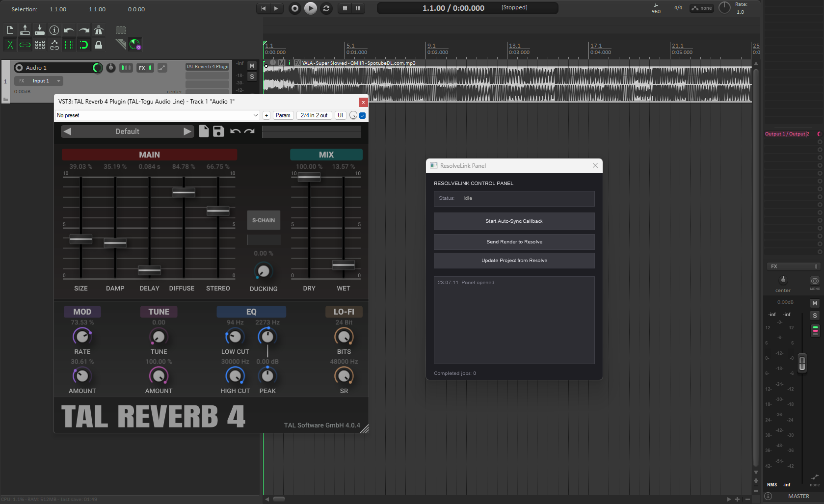Click the master volume fader handle

coord(802,363)
